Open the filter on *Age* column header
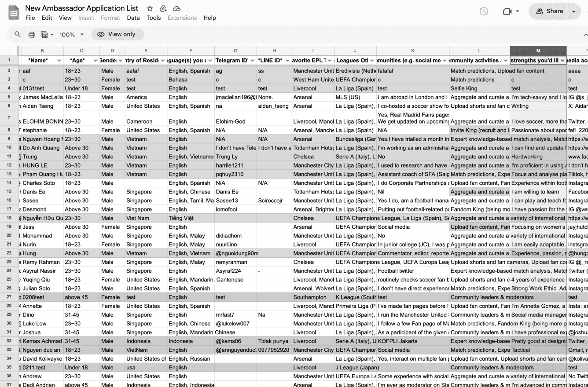The image size is (588, 387). [x=96, y=61]
